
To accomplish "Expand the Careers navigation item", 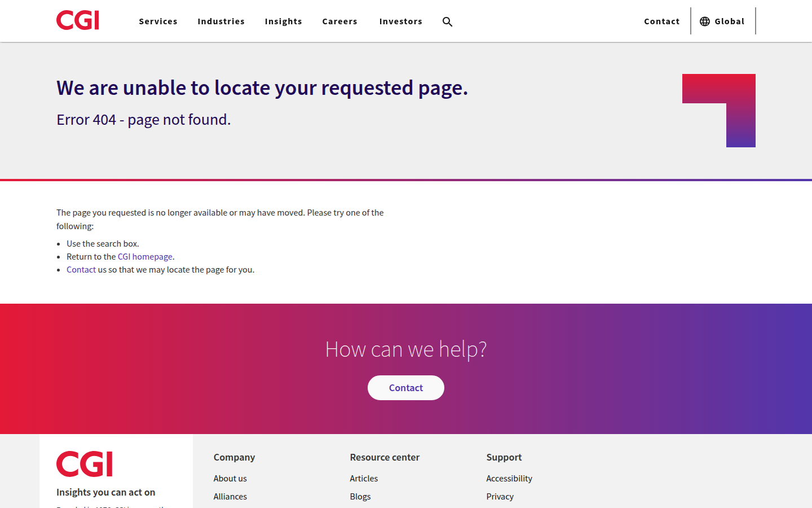I will (339, 21).
